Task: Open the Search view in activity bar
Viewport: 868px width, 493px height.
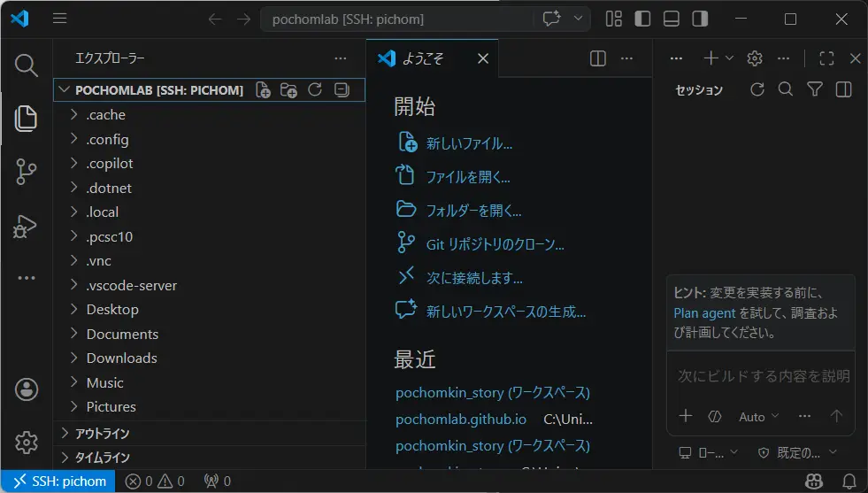Action: coord(26,65)
